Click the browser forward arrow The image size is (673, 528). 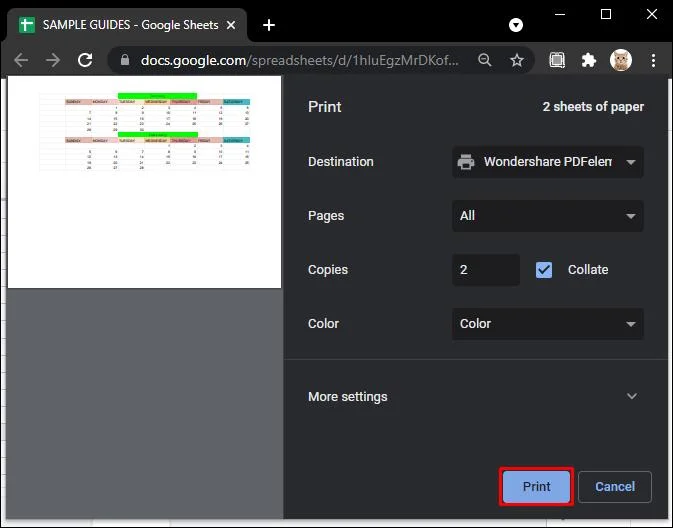[x=53, y=60]
